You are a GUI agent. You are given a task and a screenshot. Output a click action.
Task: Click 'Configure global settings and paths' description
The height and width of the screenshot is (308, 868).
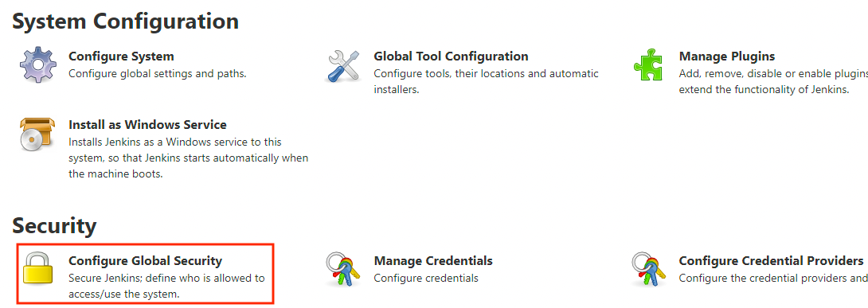coord(158,73)
